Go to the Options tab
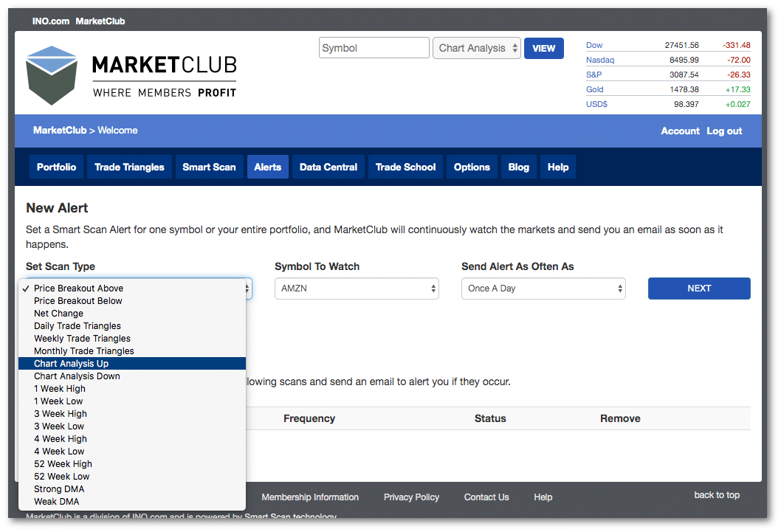The width and height of the screenshot is (781, 532). pos(472,167)
